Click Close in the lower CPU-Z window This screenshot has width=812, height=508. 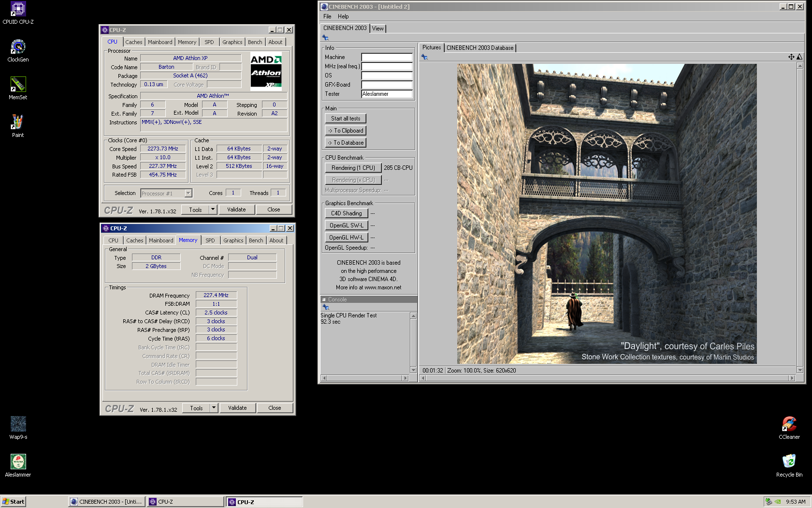pyautogui.click(x=275, y=408)
